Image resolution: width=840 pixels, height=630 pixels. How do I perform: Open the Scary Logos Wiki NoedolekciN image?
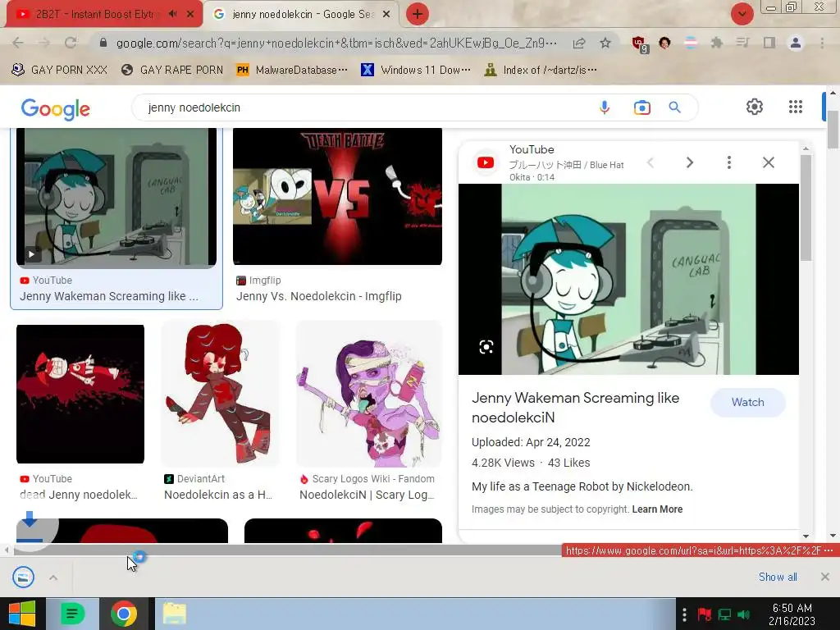[x=369, y=395]
